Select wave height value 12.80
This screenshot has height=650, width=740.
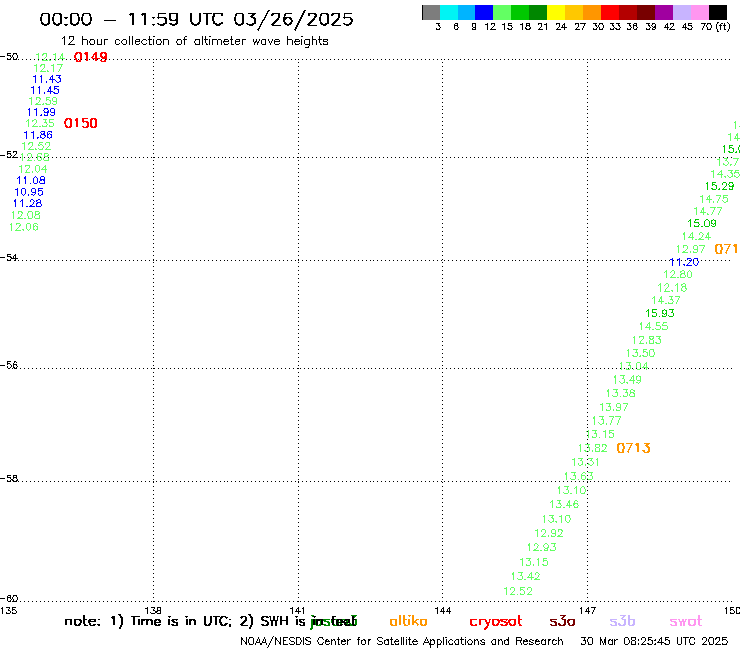pos(678,274)
